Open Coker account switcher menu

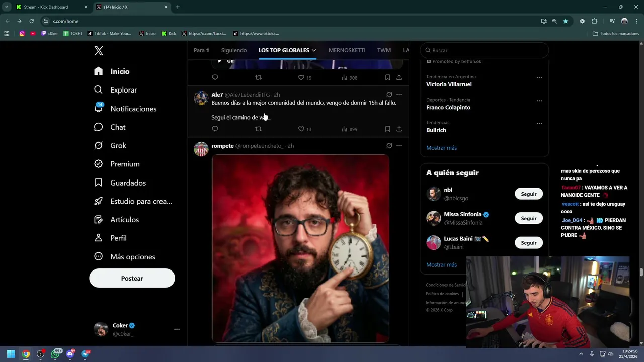(x=177, y=329)
